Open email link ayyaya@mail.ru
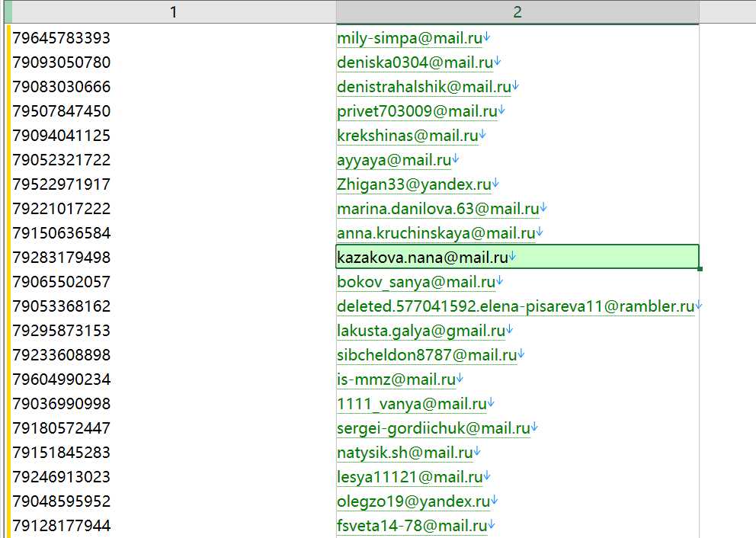This screenshot has width=756, height=538. pos(394,160)
